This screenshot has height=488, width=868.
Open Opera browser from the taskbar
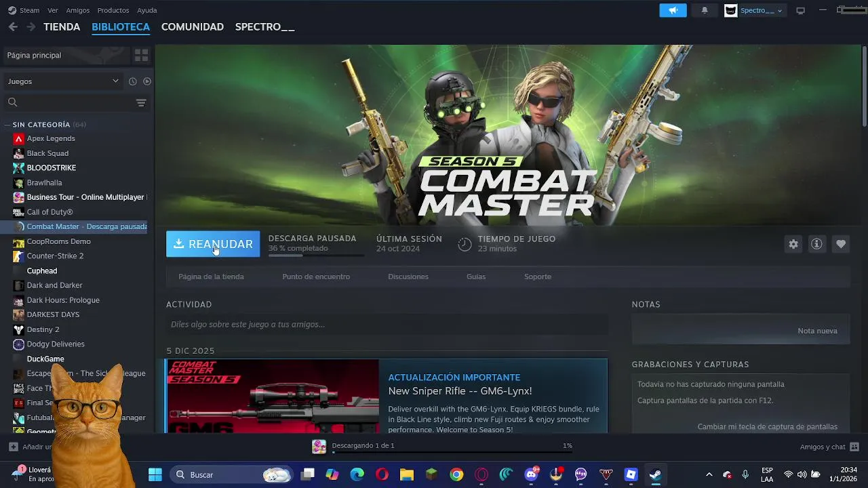[x=382, y=474]
